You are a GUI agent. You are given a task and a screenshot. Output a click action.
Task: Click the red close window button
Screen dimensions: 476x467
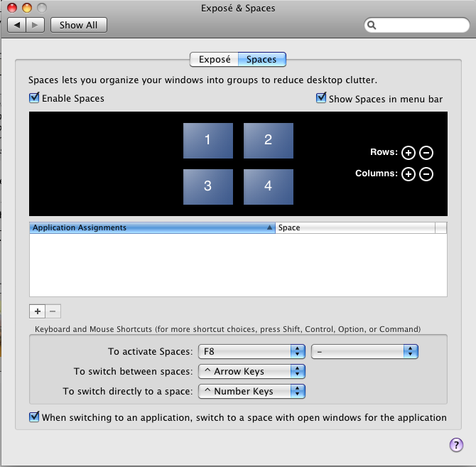pyautogui.click(x=12, y=8)
